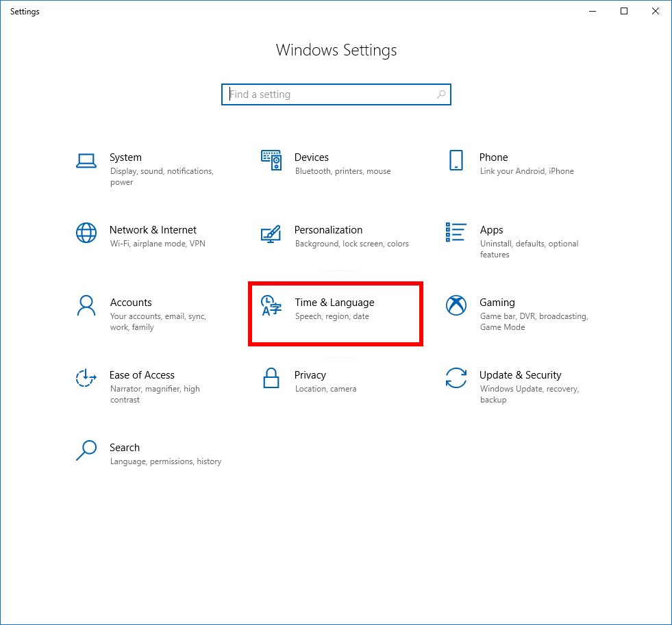Viewport: 672px width, 625px height.
Task: Open the Time & Language icon
Action: [x=271, y=305]
